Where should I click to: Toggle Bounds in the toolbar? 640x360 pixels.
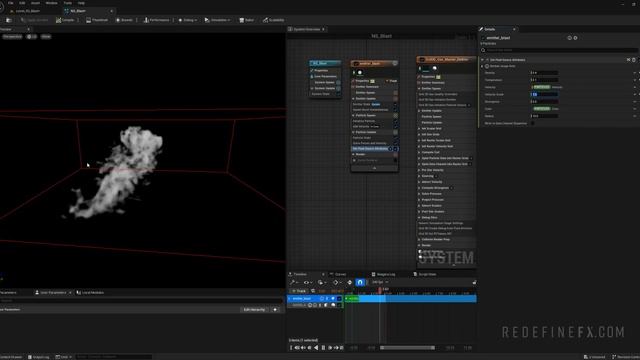(x=124, y=20)
